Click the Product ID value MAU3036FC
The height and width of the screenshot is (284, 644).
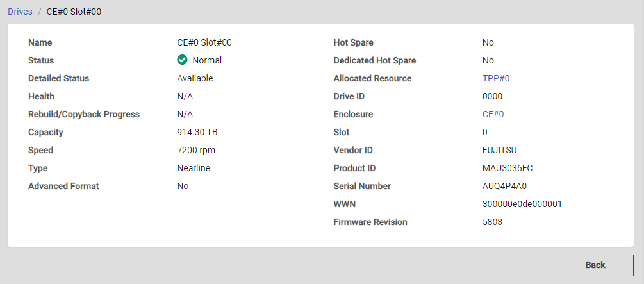508,168
